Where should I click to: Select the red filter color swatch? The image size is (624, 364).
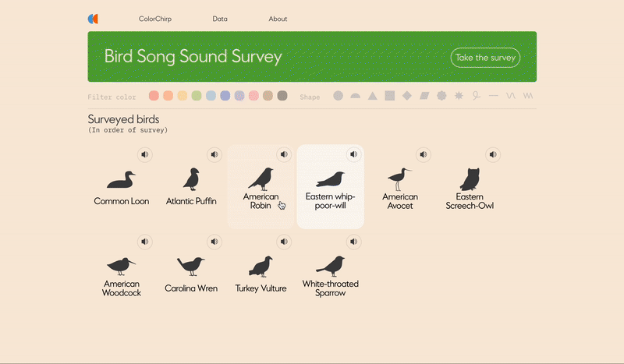click(x=154, y=96)
